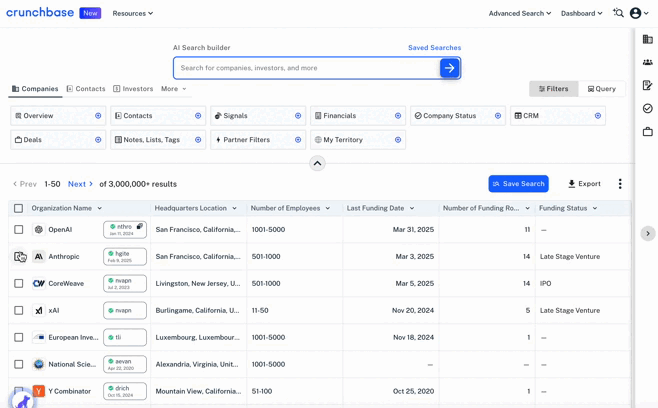Viewport: 658px width, 408px height.
Task: Submit search with blue arrow button
Action: click(449, 68)
